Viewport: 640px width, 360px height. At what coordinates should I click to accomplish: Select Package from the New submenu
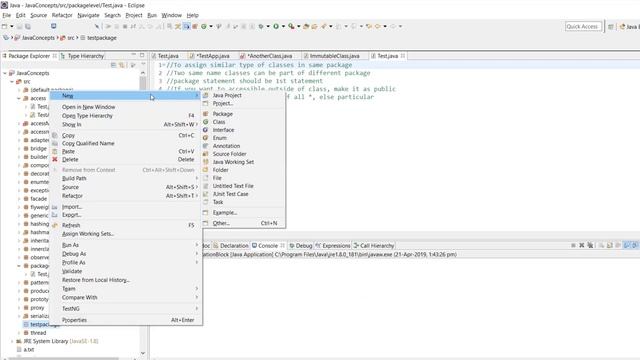coord(222,114)
